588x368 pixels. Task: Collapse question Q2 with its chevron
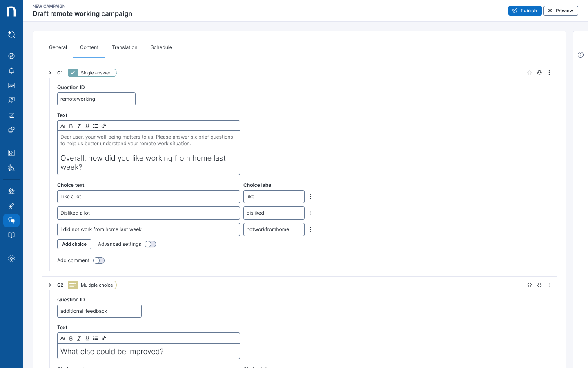pyautogui.click(x=50, y=285)
